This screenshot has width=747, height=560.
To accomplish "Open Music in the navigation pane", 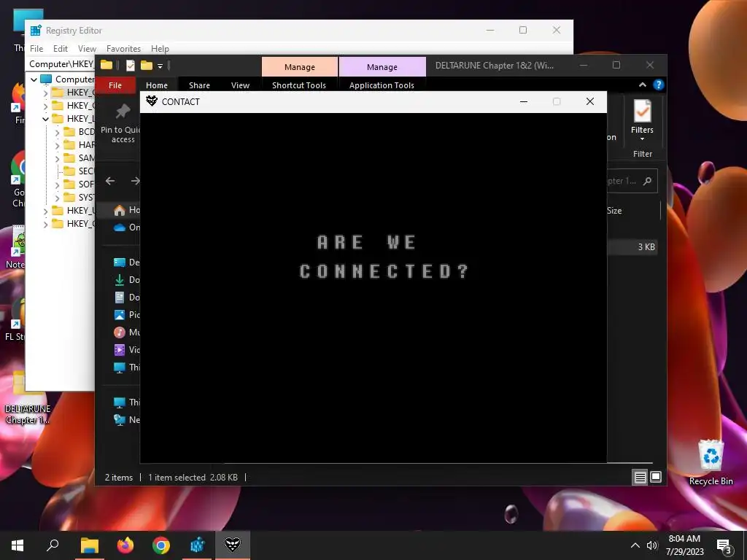I will click(x=127, y=332).
